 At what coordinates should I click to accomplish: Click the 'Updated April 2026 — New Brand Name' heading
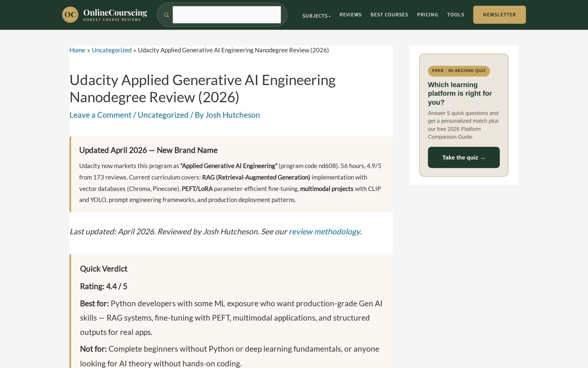coord(148,150)
